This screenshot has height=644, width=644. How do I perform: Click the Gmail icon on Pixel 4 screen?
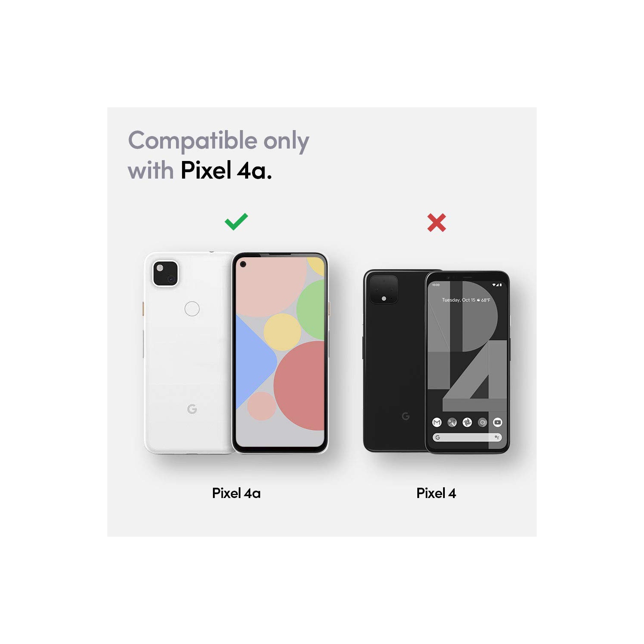(x=437, y=422)
